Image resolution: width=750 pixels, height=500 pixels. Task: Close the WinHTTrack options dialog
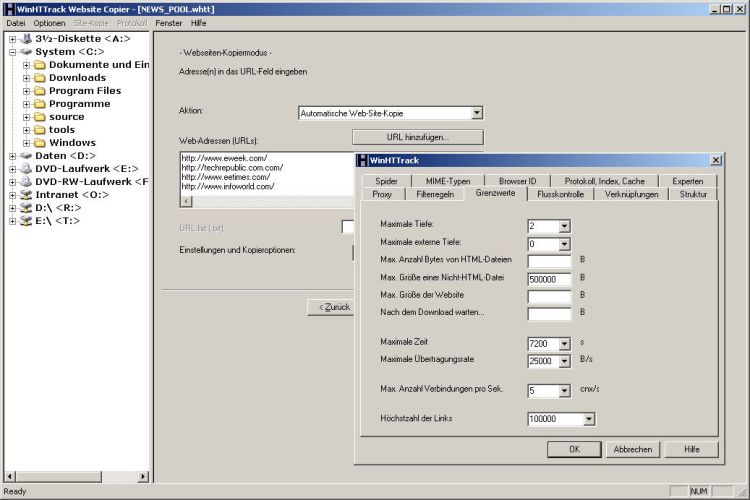coord(716,160)
